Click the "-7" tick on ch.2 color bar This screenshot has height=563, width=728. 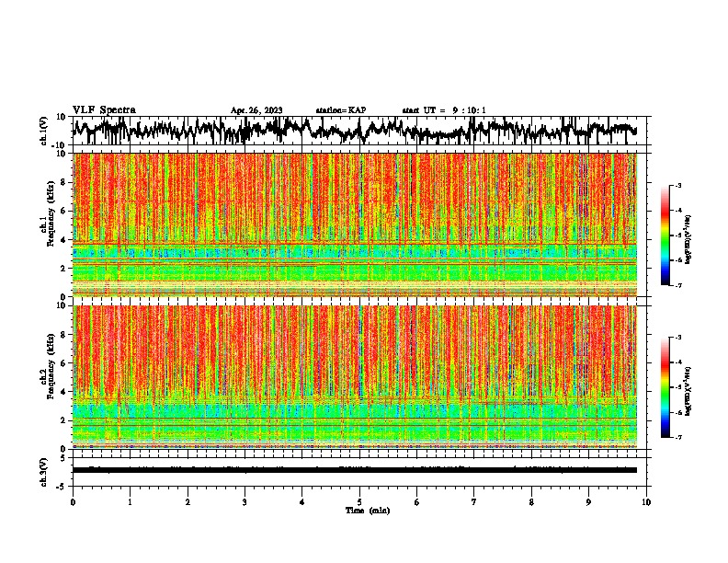[x=678, y=437]
